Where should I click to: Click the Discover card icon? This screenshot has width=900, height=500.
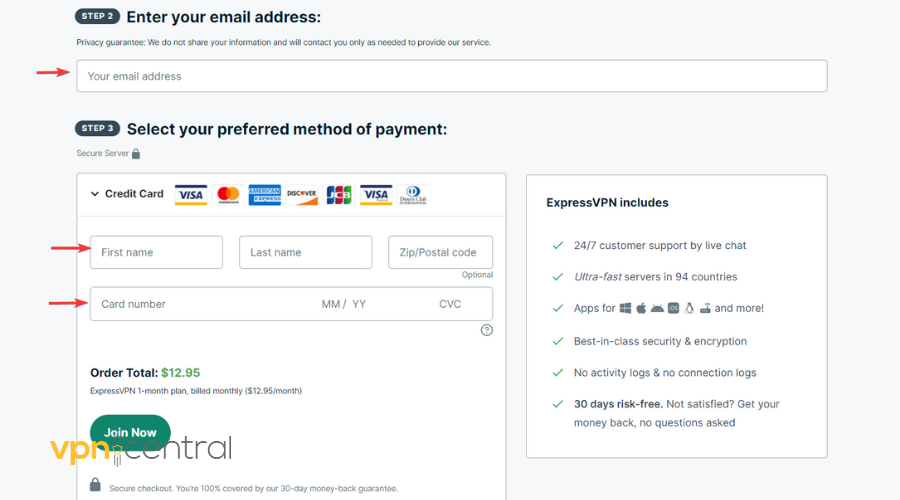[x=301, y=194]
